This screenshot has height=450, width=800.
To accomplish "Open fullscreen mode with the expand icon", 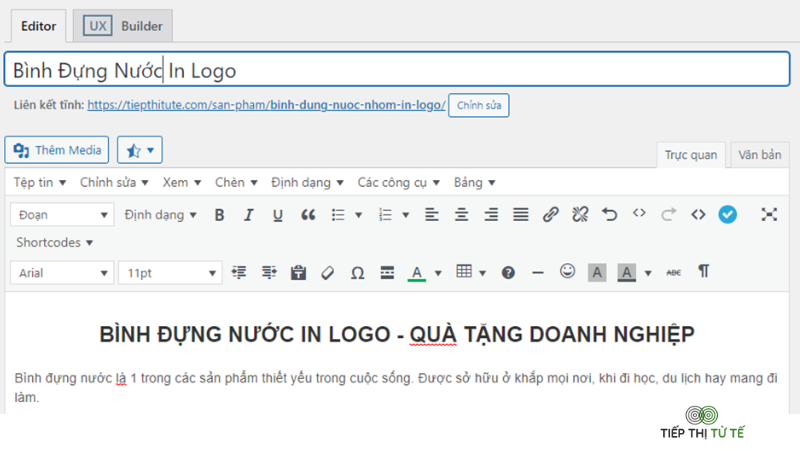I will point(769,214).
